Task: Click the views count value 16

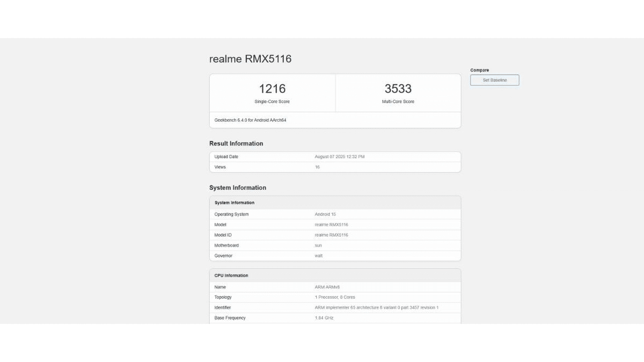Action: (x=317, y=167)
